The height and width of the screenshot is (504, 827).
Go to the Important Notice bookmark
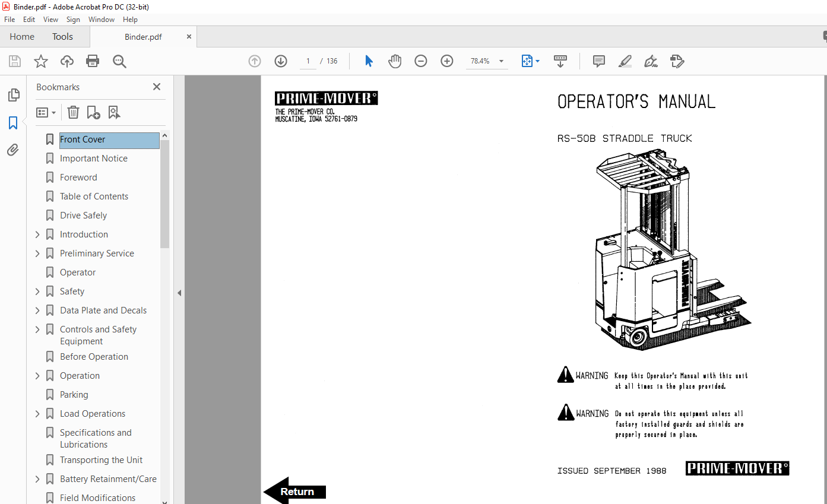94,159
